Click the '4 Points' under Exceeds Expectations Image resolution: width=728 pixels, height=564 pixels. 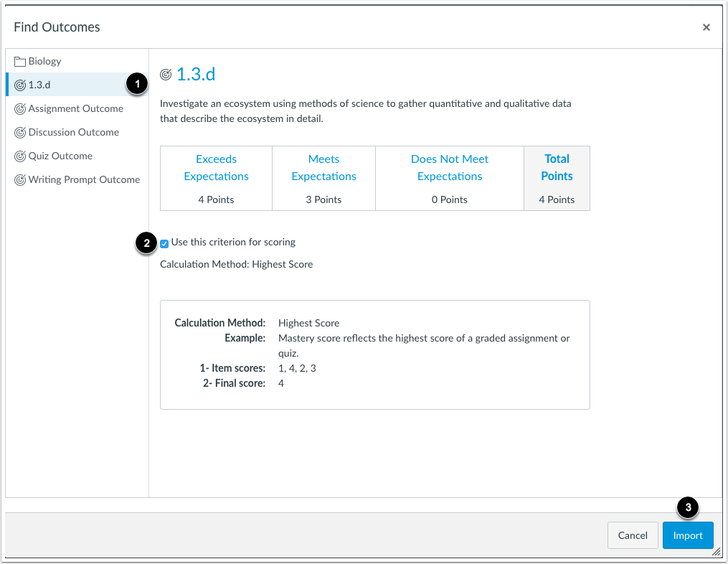[216, 199]
